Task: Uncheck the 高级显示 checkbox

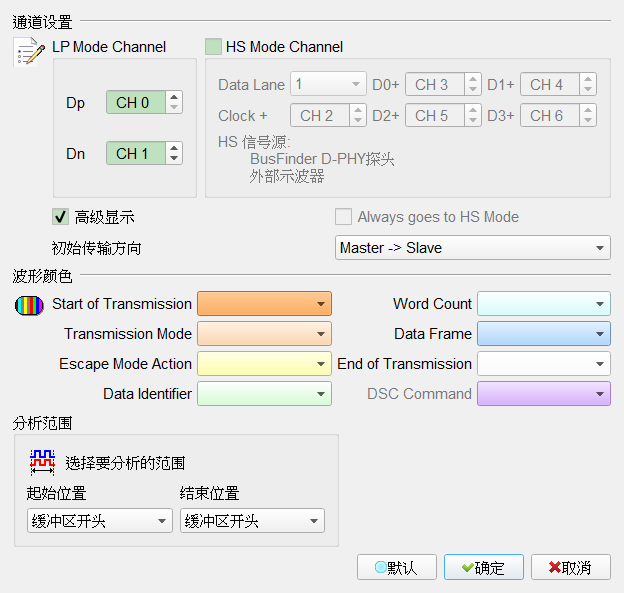Action: [60, 217]
